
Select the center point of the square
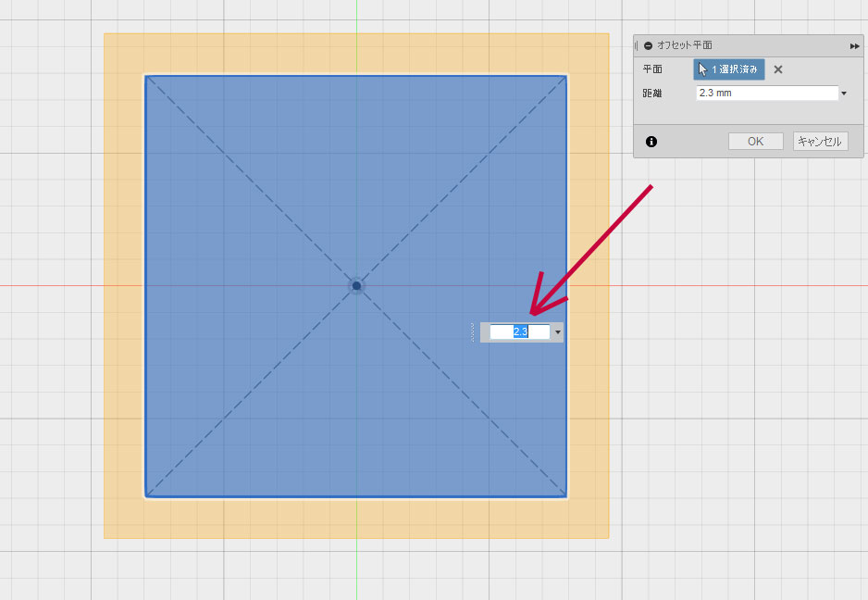[x=356, y=285]
